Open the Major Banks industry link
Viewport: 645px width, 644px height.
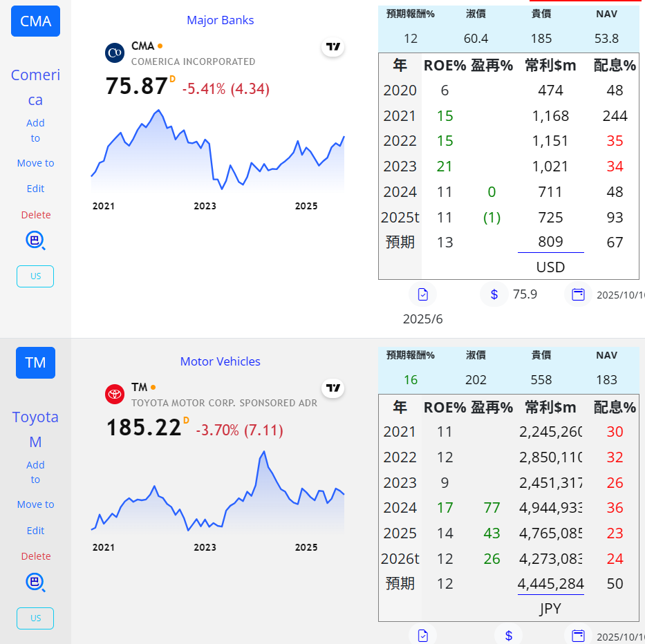(220, 20)
